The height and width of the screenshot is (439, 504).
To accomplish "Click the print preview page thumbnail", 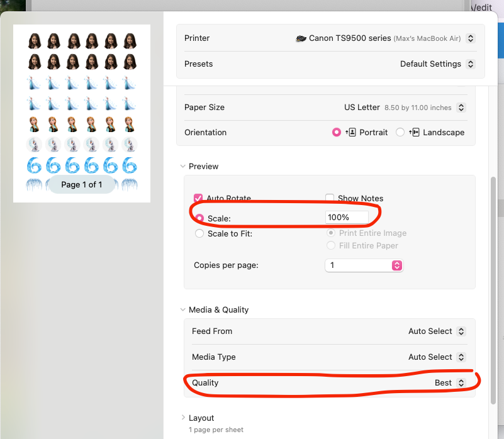I will tap(82, 113).
